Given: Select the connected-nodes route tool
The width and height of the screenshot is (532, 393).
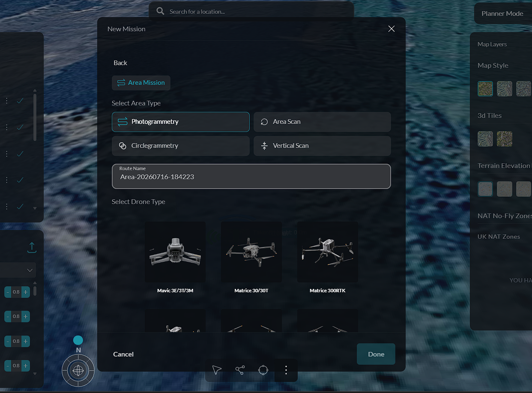Looking at the screenshot, I should [240, 370].
